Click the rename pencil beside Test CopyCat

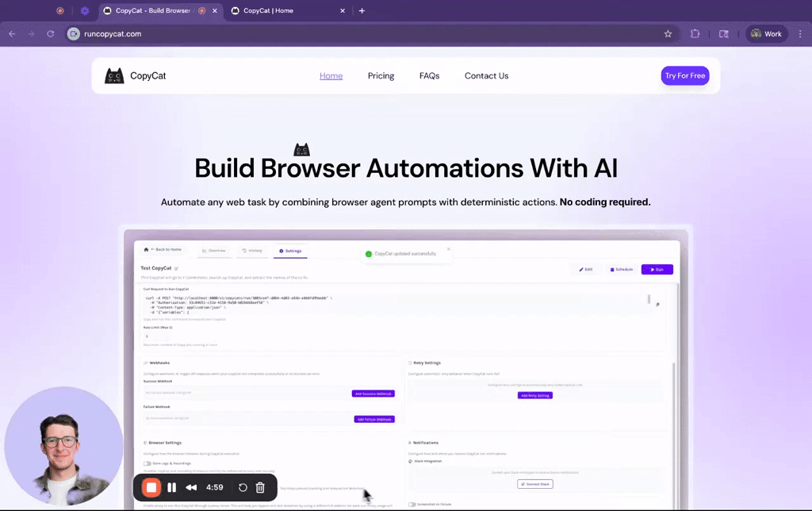[x=177, y=268]
